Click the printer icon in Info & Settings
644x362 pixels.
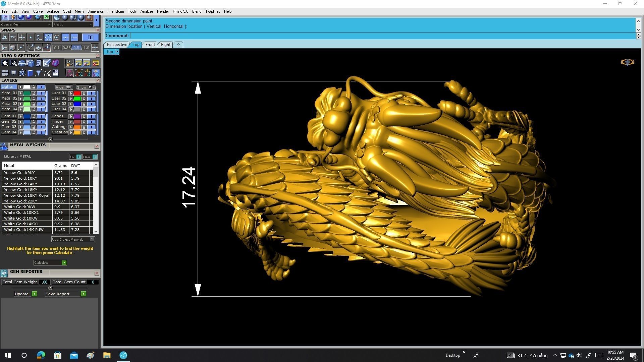(22, 63)
